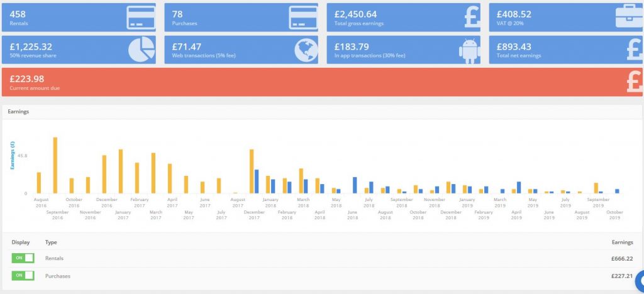Select the £2,450.64 Total gross earnings tile
This screenshot has height=294, width=644.
tap(403, 18)
